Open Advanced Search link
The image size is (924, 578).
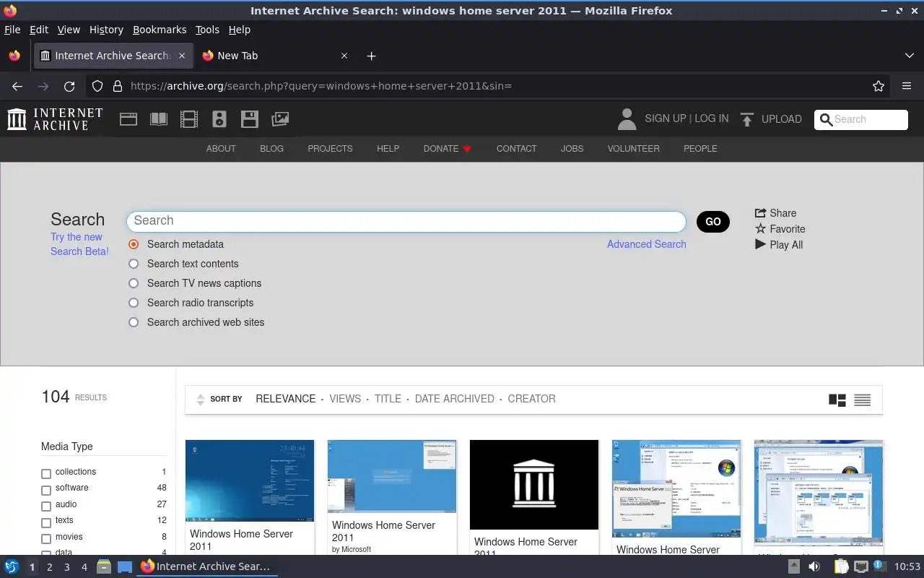pos(647,244)
